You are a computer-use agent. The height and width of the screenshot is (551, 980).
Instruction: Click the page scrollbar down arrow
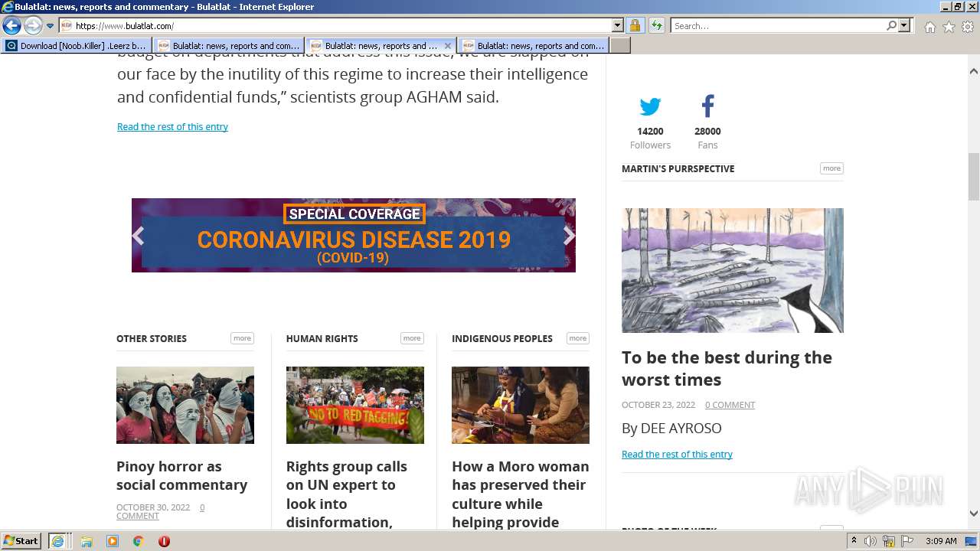click(974, 514)
